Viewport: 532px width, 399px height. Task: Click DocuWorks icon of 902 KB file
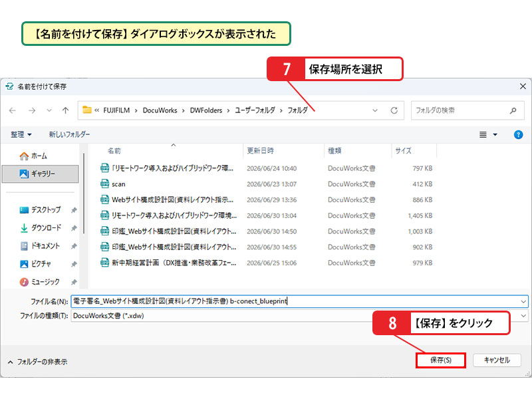tap(104, 247)
